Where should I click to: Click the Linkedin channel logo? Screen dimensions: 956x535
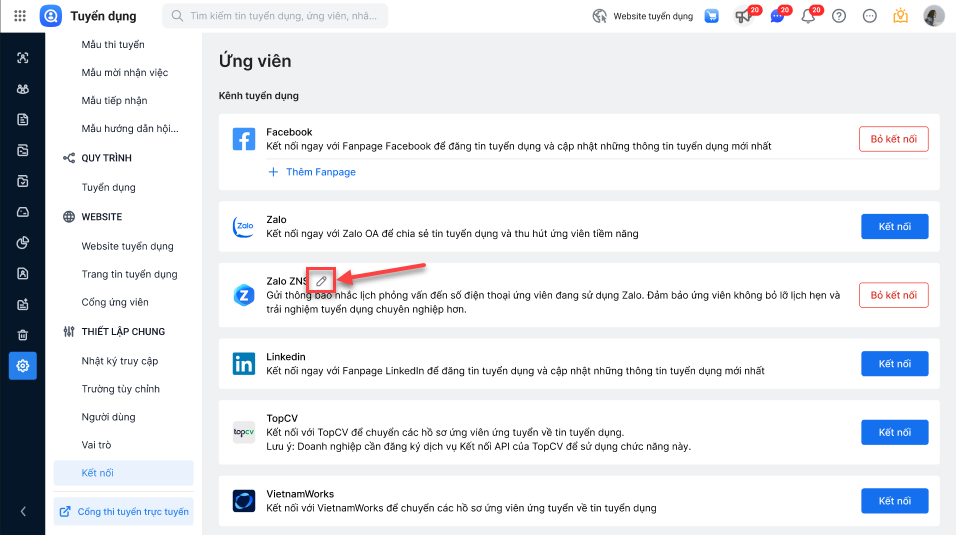point(244,364)
